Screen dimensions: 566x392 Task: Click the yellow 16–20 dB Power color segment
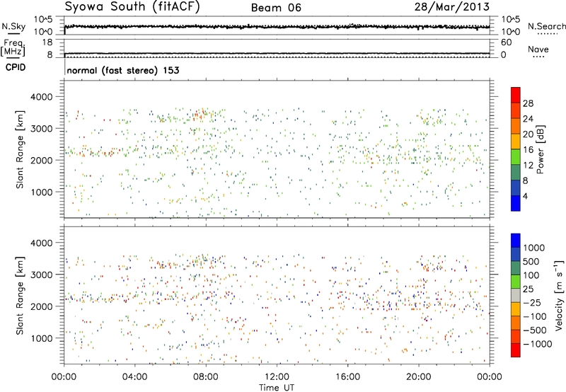pos(516,142)
